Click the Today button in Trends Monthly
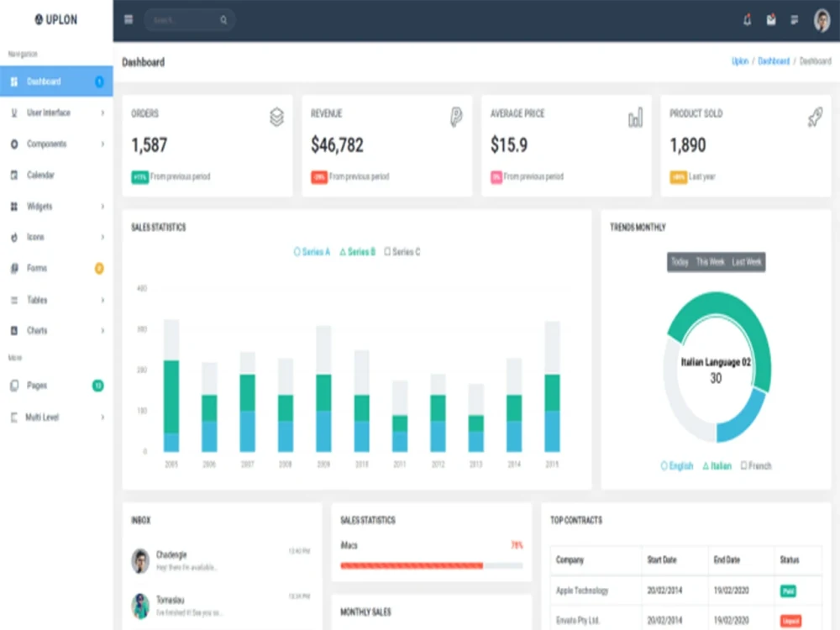 681,261
